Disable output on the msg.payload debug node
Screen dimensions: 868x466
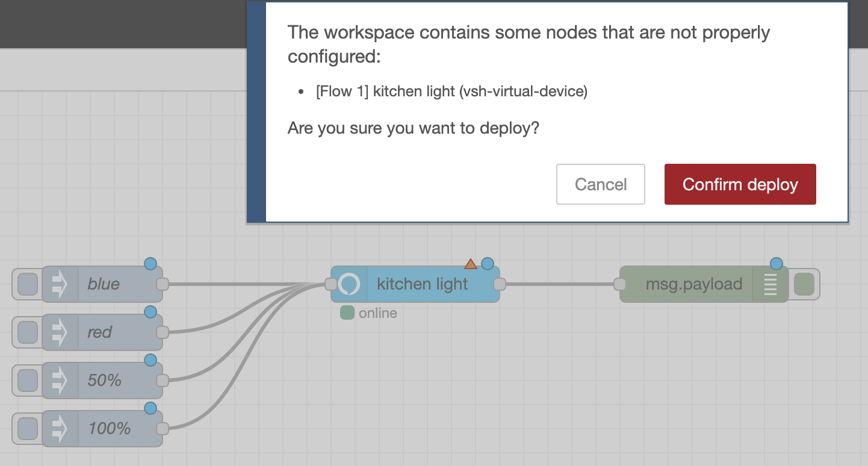tap(805, 284)
